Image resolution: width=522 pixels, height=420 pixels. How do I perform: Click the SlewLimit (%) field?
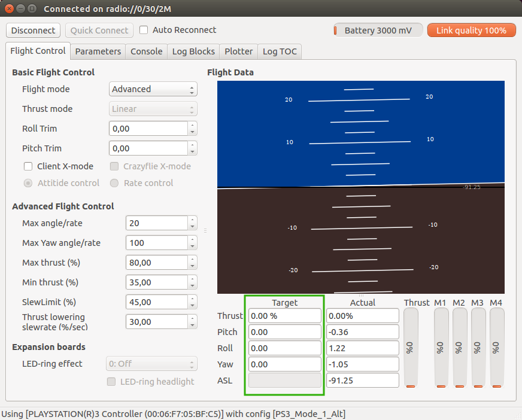(x=156, y=302)
